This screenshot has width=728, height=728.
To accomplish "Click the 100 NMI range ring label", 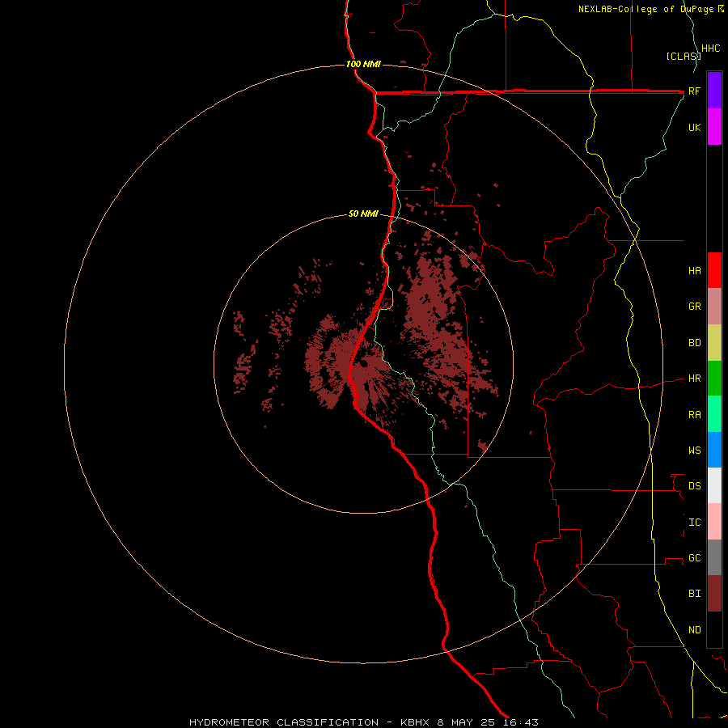I will point(363,64).
